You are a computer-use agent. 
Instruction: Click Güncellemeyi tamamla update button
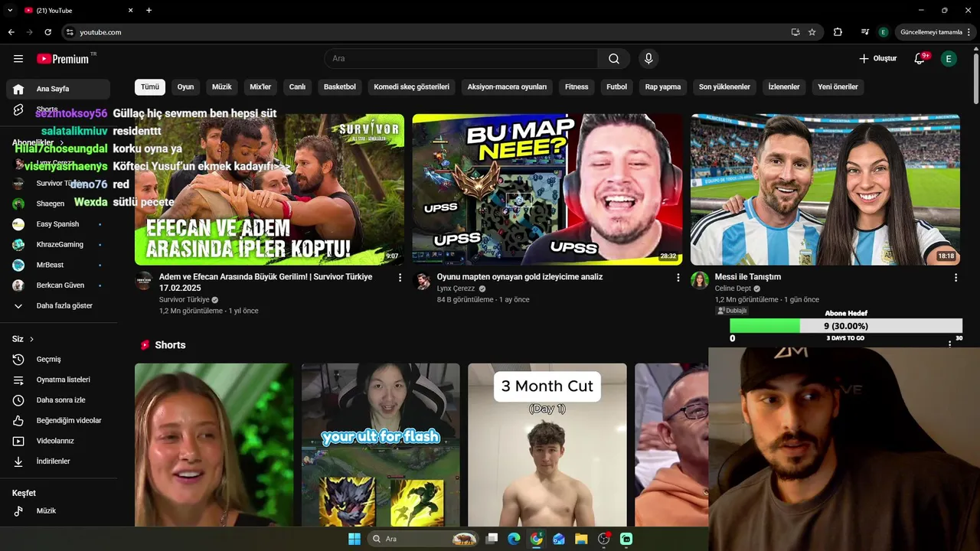click(930, 32)
